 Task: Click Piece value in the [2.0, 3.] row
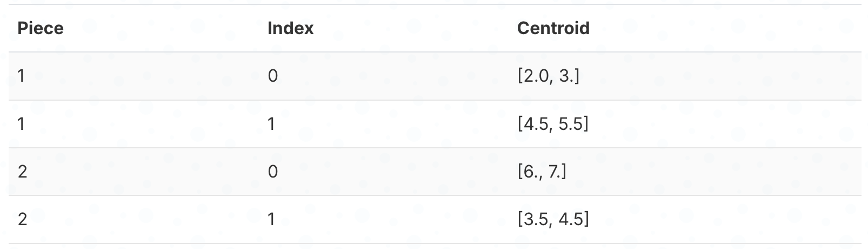coord(21,76)
